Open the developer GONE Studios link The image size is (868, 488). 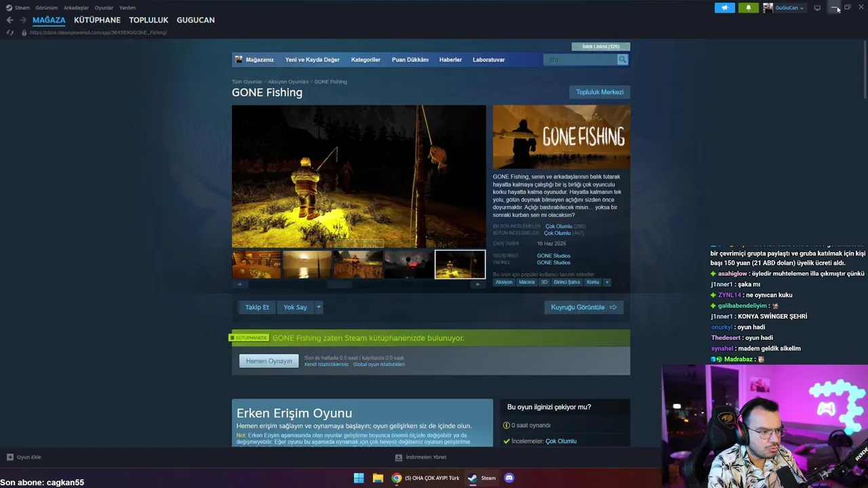(553, 256)
